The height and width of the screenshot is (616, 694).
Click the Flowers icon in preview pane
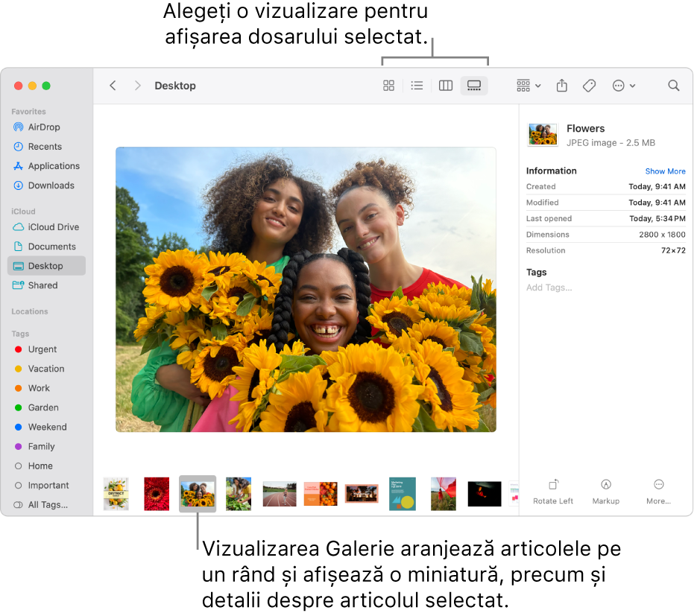pos(543,134)
